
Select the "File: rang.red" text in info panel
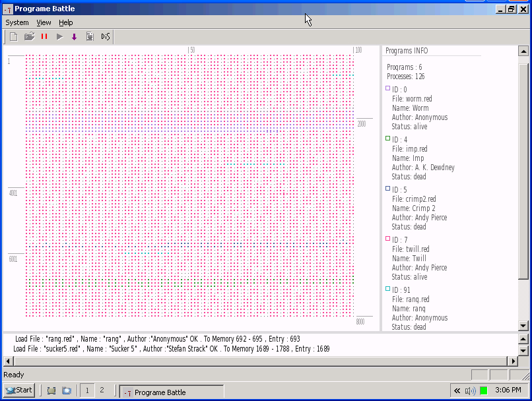(x=411, y=299)
